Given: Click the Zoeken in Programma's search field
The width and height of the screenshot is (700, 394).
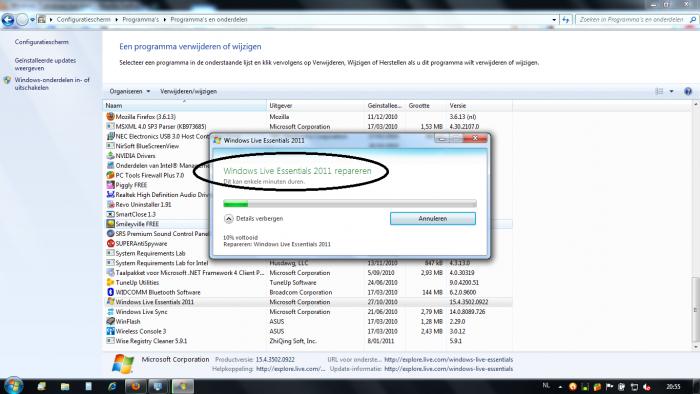Looking at the screenshot, I should pos(633,20).
